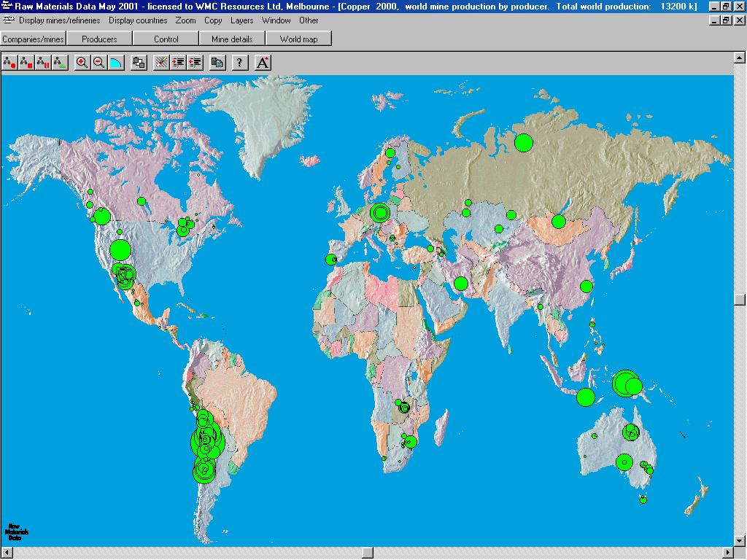Open the document system menu icon
The image size is (747, 560).
click(x=8, y=20)
